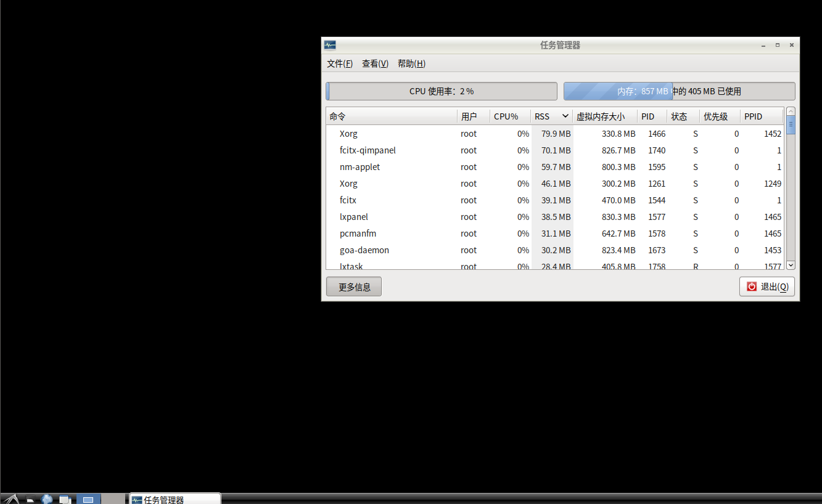Click the 内存 usage progress bar
Viewport: 822px width, 504px height.
680,91
